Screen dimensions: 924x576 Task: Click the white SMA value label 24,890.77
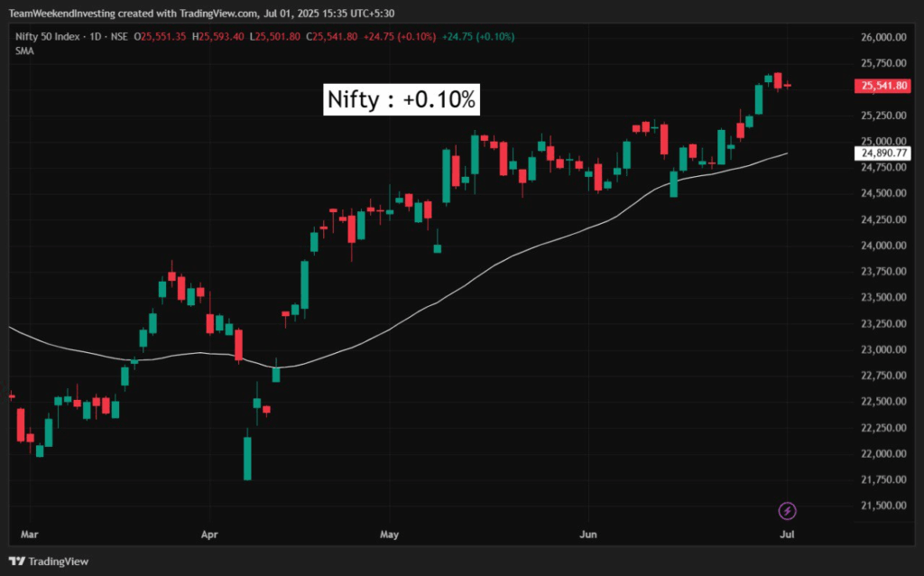click(x=882, y=153)
